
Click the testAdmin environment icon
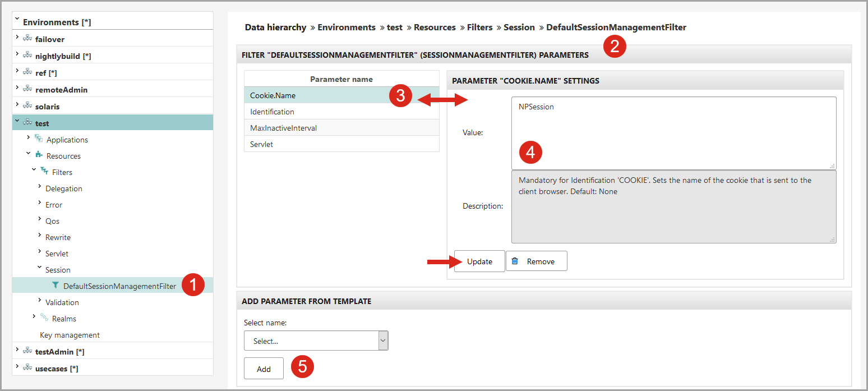[27, 351]
